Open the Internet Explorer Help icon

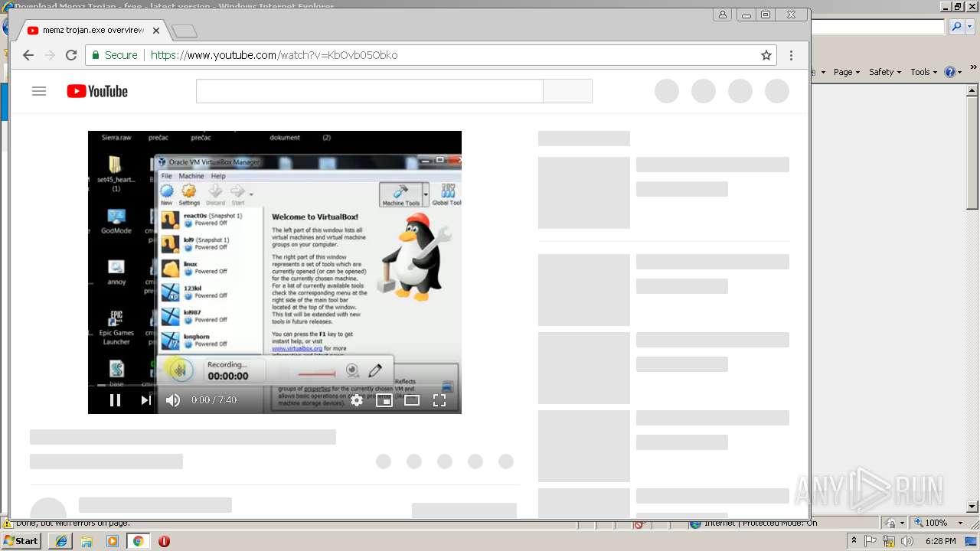coord(949,72)
